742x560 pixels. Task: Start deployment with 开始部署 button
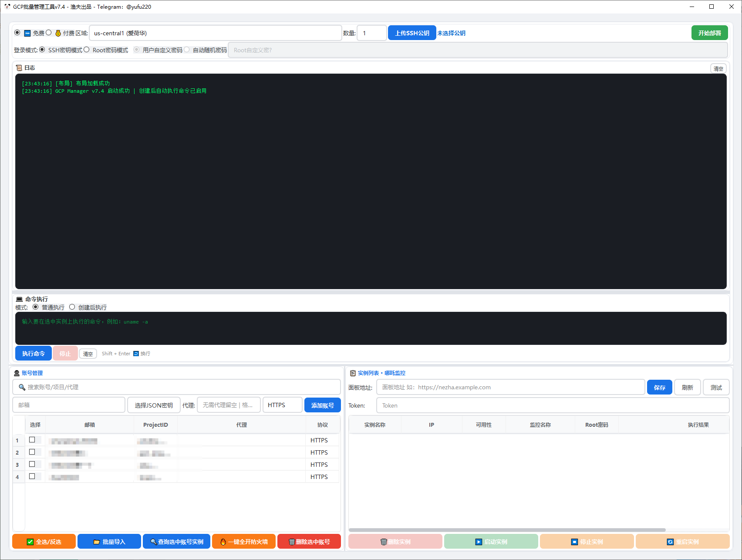pyautogui.click(x=709, y=33)
